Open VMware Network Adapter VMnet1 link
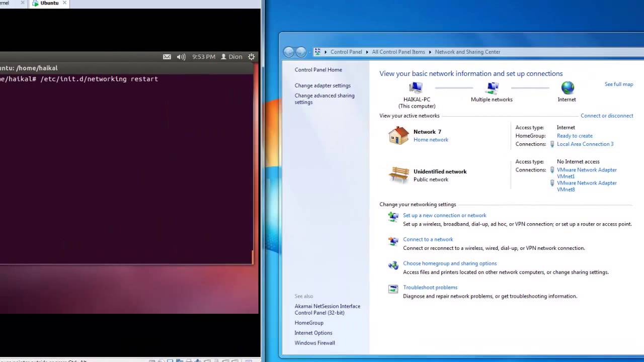Screen dimensions: 644x362 coord(587,173)
